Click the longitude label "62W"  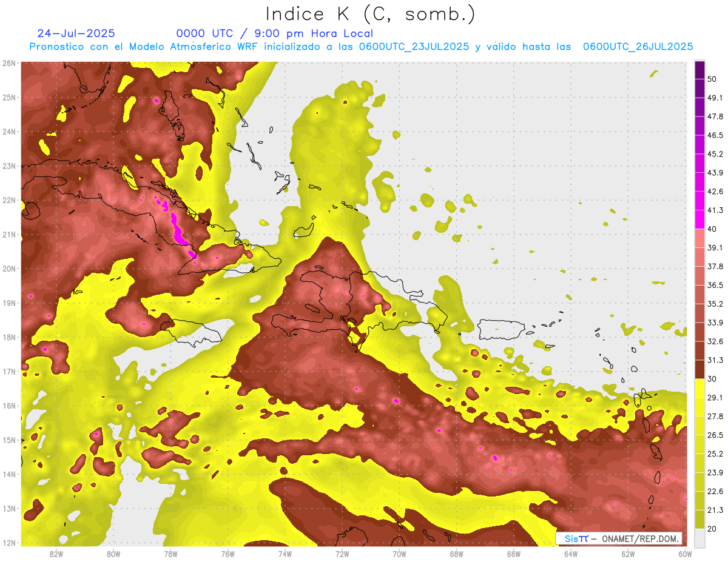pos(628,554)
